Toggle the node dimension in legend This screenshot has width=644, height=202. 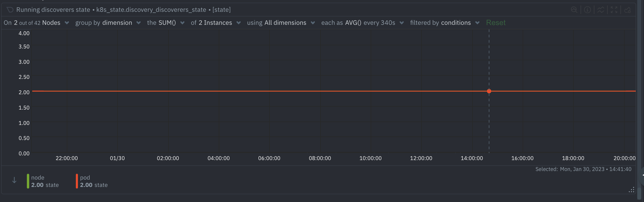(45, 181)
